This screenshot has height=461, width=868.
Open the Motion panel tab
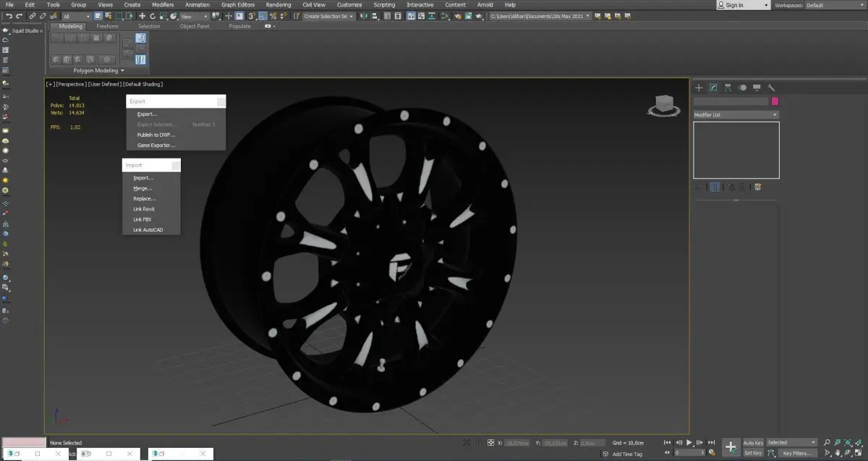coord(742,88)
